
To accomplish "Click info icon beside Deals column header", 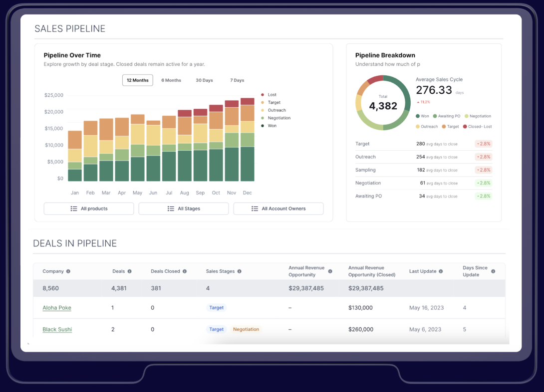I will (x=130, y=271).
